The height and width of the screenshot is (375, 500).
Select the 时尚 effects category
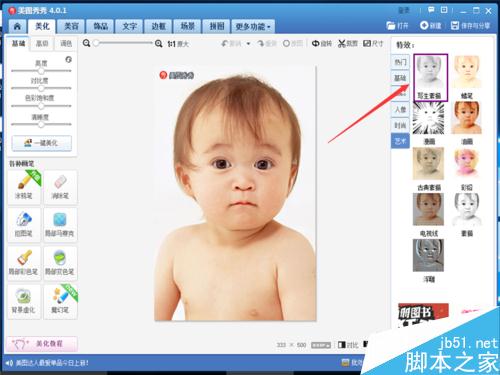pyautogui.click(x=400, y=125)
